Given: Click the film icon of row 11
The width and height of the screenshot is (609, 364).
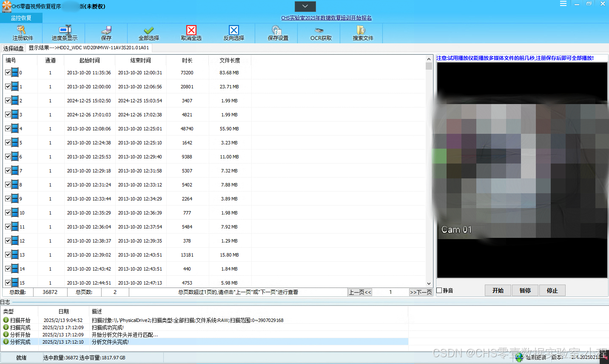Looking at the screenshot, I should click(15, 227).
